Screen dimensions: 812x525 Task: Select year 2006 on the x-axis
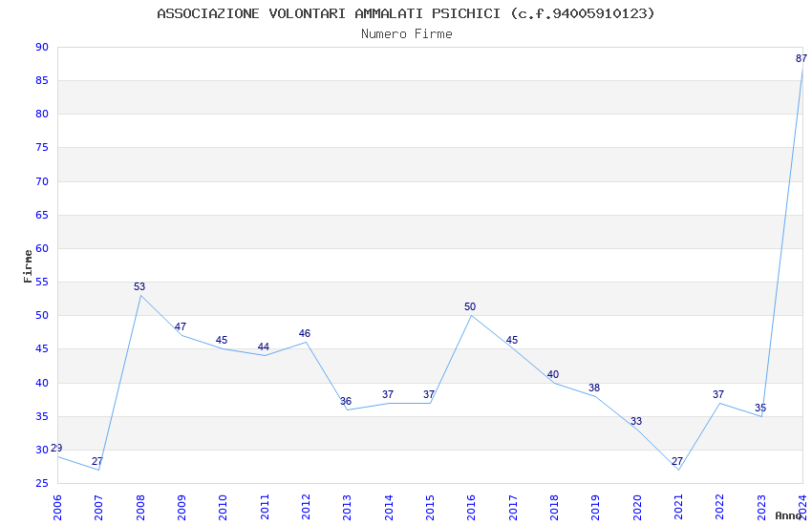pyautogui.click(x=57, y=508)
